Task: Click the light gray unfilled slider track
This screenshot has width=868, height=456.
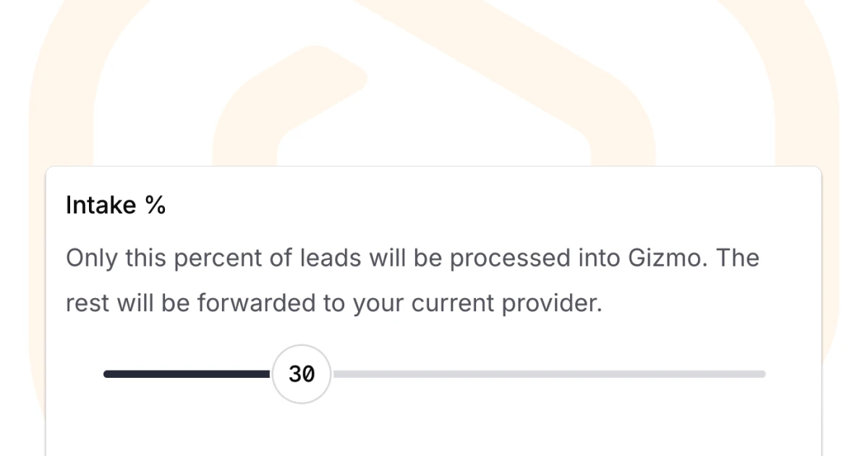Action: click(548, 374)
